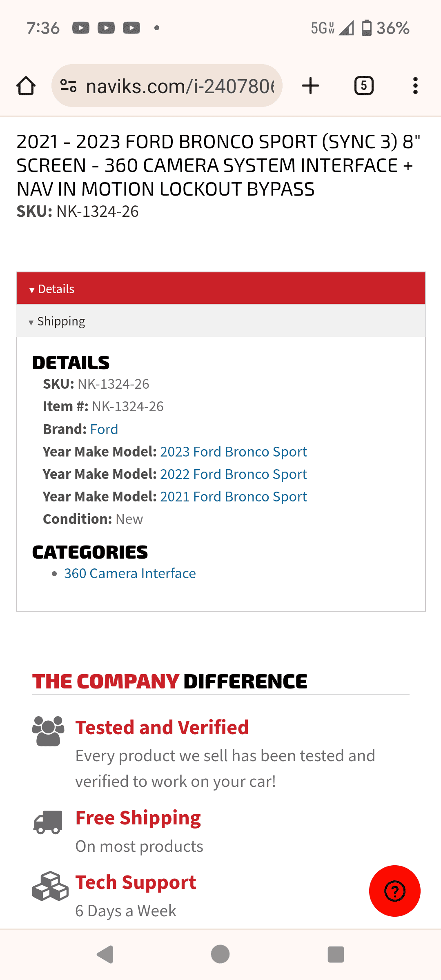Open the three-dot browser menu

pyautogui.click(x=415, y=86)
